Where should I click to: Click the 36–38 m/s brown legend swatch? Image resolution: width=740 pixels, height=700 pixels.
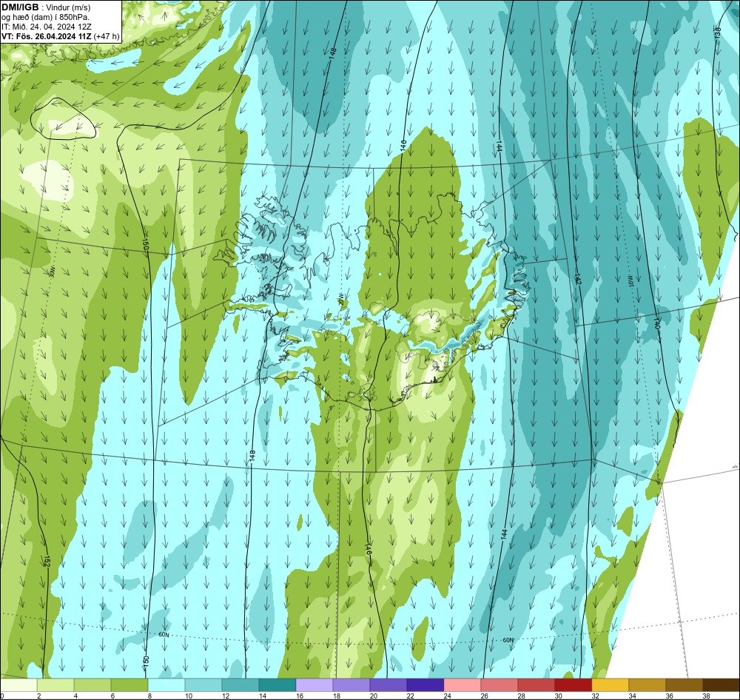click(x=684, y=684)
